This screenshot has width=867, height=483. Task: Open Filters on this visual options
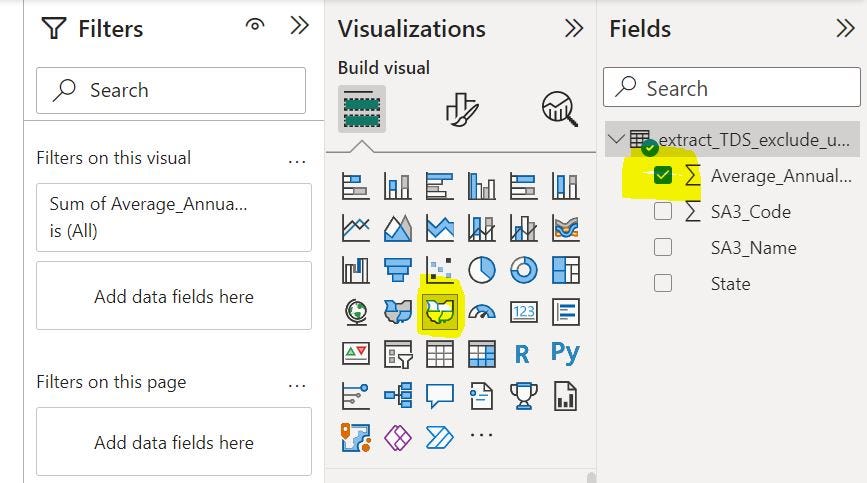pyautogui.click(x=297, y=159)
